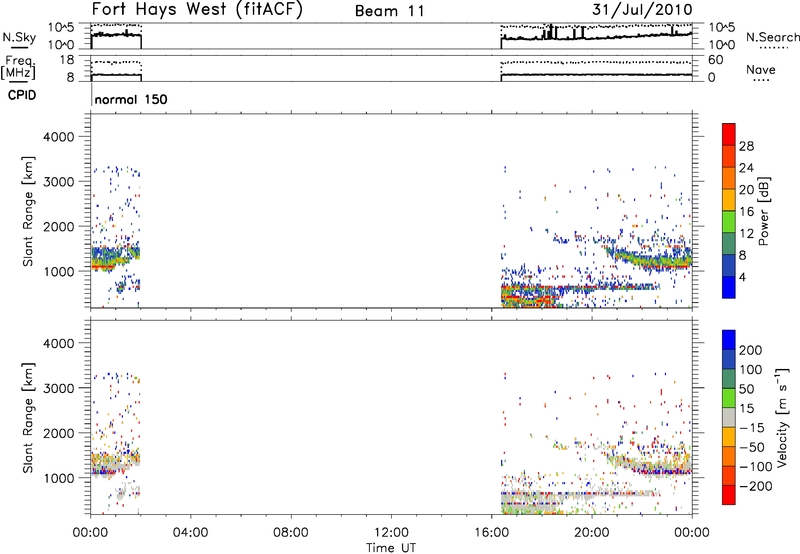
Task: Click the 'Time UT' axis title
Action: point(391,548)
